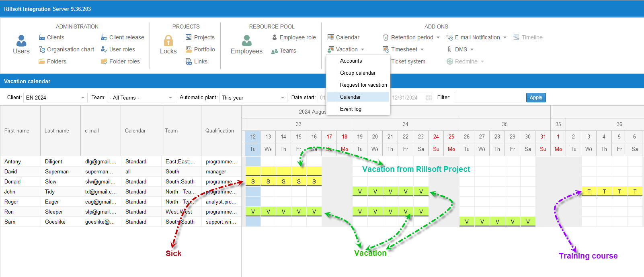Click into the Filter text field

(x=488, y=98)
